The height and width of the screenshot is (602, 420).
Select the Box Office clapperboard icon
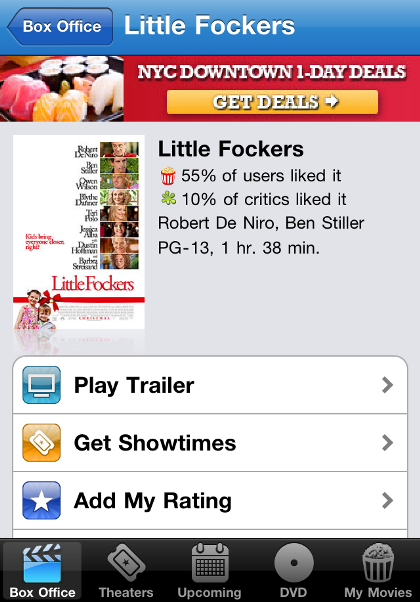42,563
